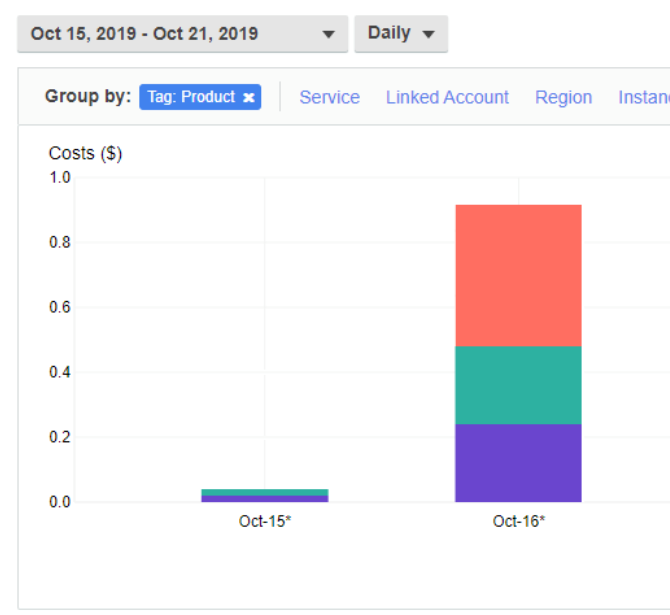Remove the Tag: Product grouping with the x icon
The height and width of the screenshot is (615, 670).
[x=248, y=98]
